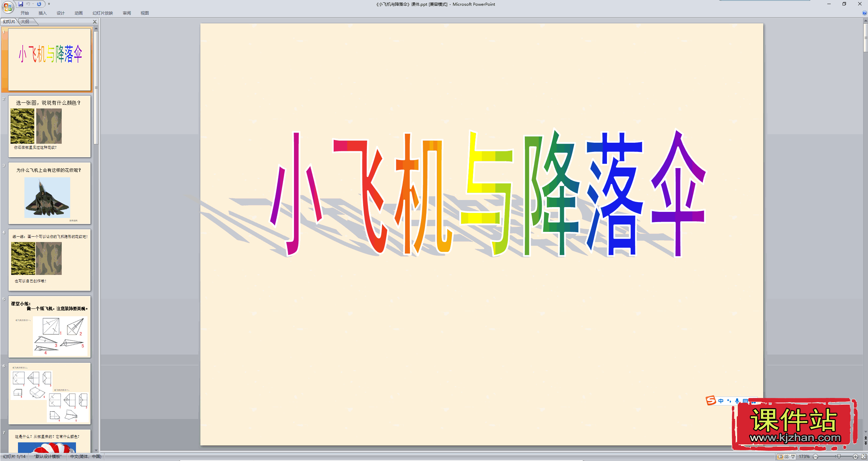Go to next slide double-arrow button
The height and width of the screenshot is (461, 868).
coord(865,443)
